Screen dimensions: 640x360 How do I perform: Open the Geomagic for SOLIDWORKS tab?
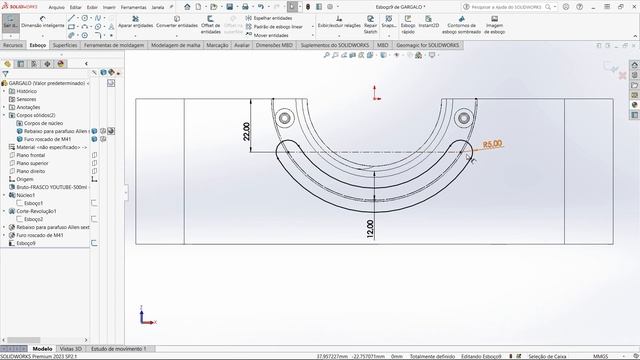tap(428, 45)
